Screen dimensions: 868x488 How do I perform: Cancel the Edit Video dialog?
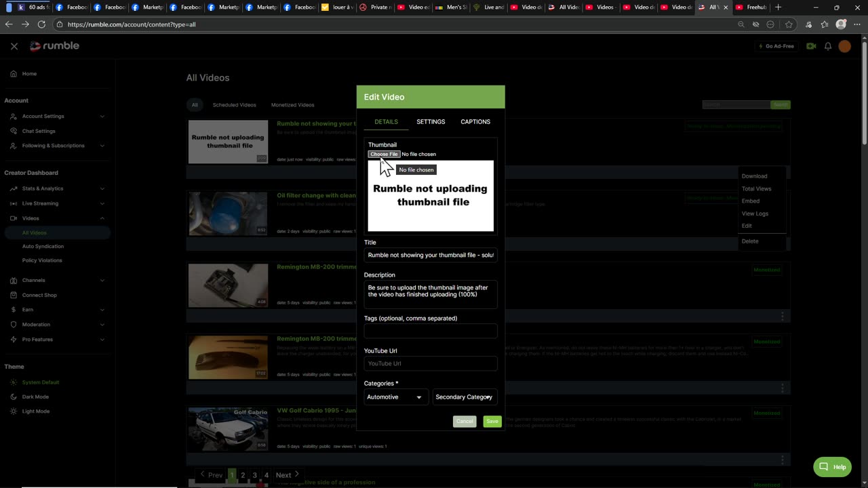[x=465, y=422]
